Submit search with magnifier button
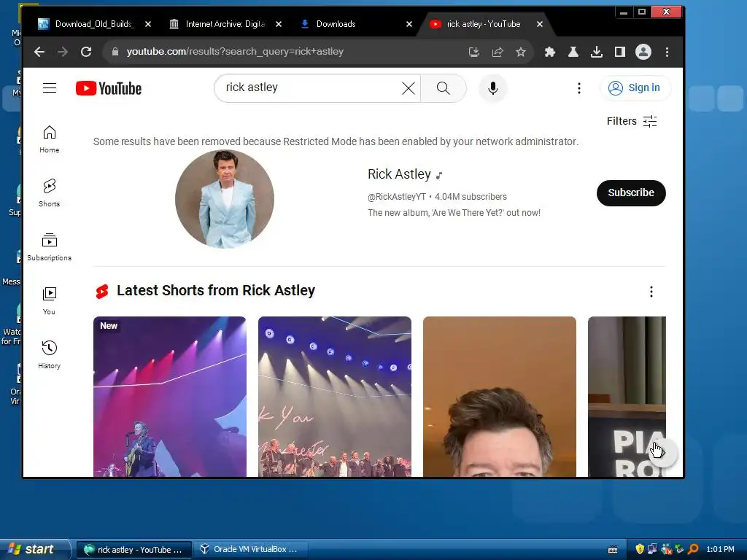 (443, 88)
